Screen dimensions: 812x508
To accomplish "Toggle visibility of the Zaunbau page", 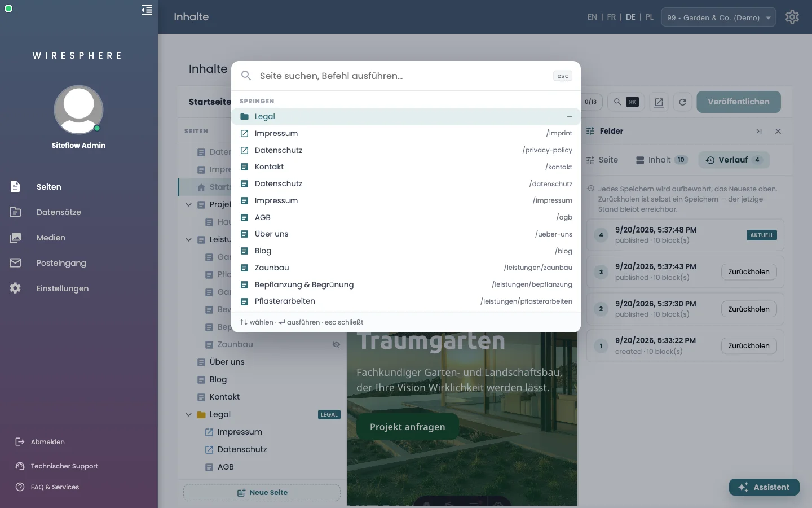I will point(336,344).
